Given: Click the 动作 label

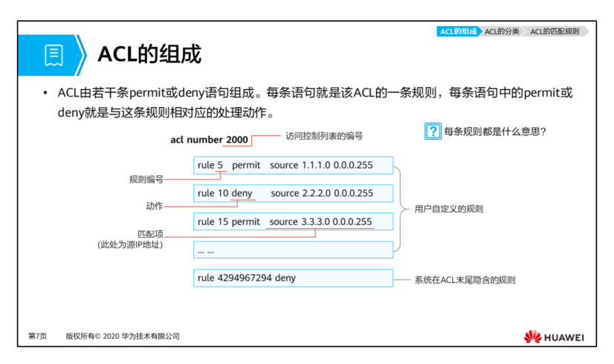Looking at the screenshot, I should (x=155, y=206).
